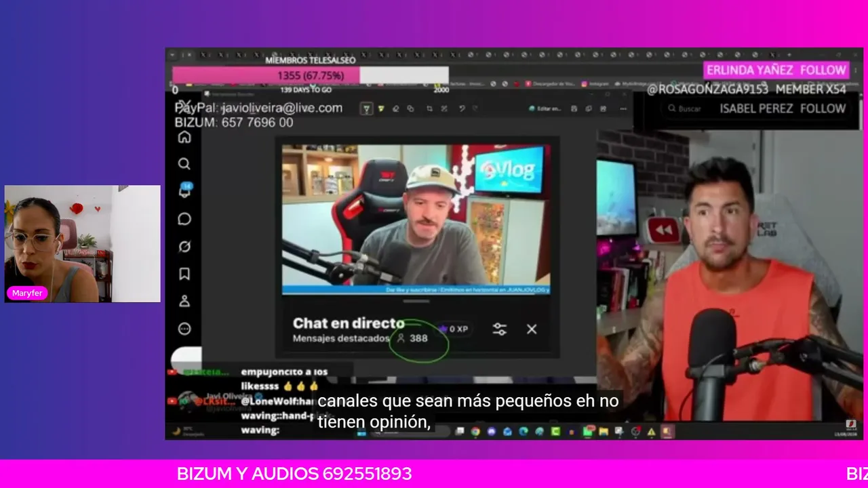Viewport: 868px width, 488px height.
Task: Click the 388 viewer count
Action: [412, 338]
